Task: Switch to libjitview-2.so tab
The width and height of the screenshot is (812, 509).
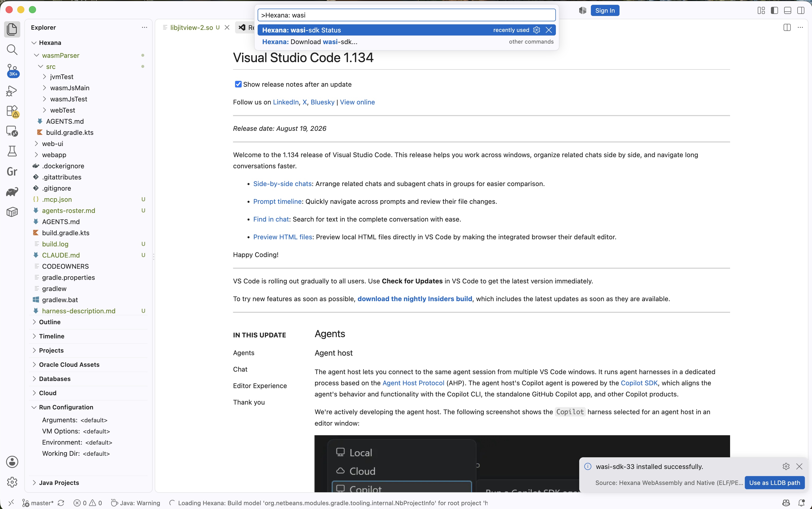Action: pyautogui.click(x=191, y=27)
